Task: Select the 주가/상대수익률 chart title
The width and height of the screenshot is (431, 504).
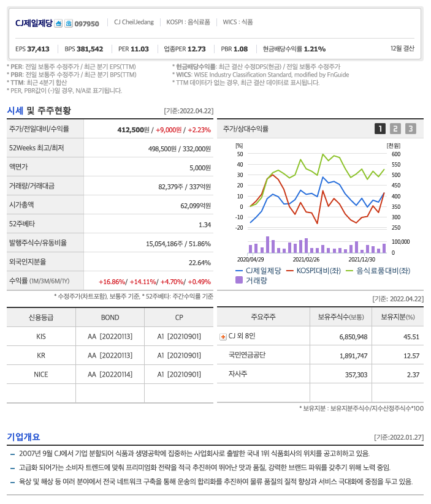Action: pyautogui.click(x=246, y=129)
